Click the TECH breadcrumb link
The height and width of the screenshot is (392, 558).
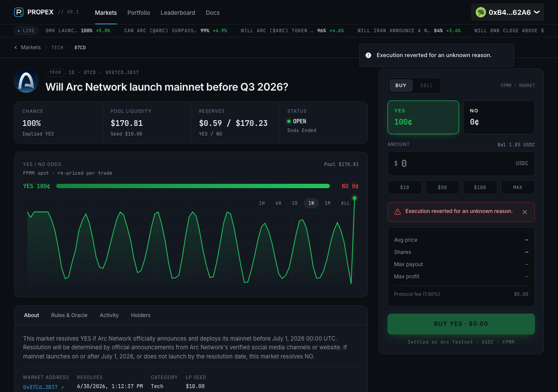[58, 47]
